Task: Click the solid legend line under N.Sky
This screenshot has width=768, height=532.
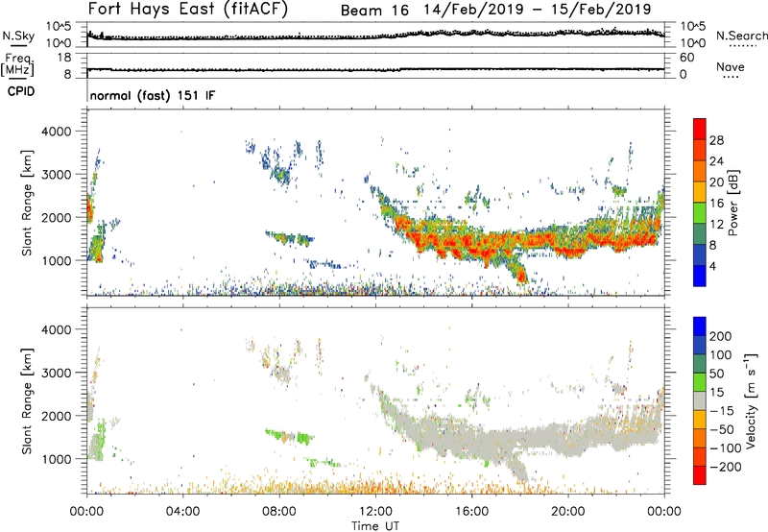Action: tap(18, 46)
